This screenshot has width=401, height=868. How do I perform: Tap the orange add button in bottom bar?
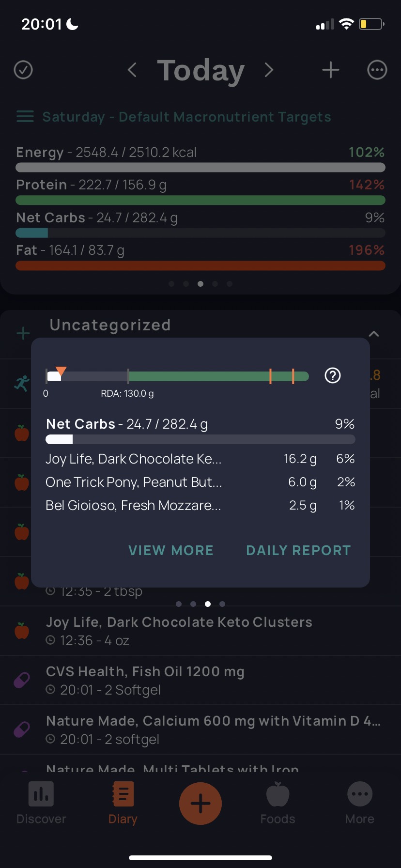tap(200, 803)
